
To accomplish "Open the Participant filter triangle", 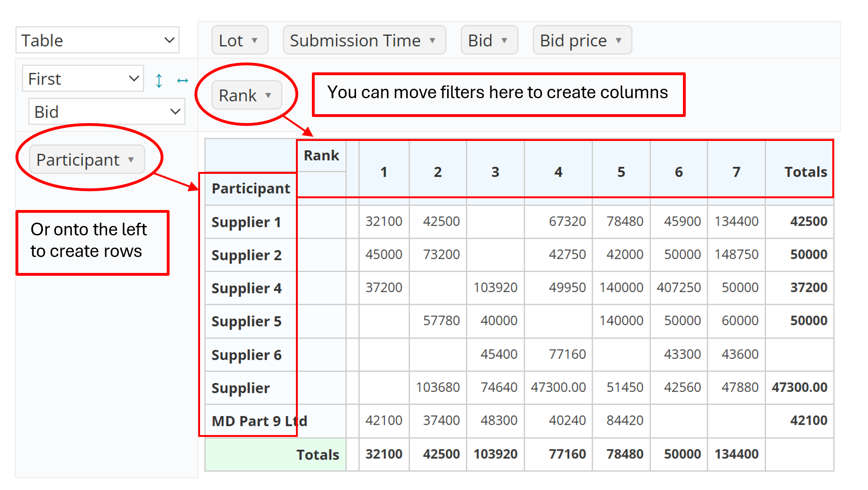I will pyautogui.click(x=131, y=160).
